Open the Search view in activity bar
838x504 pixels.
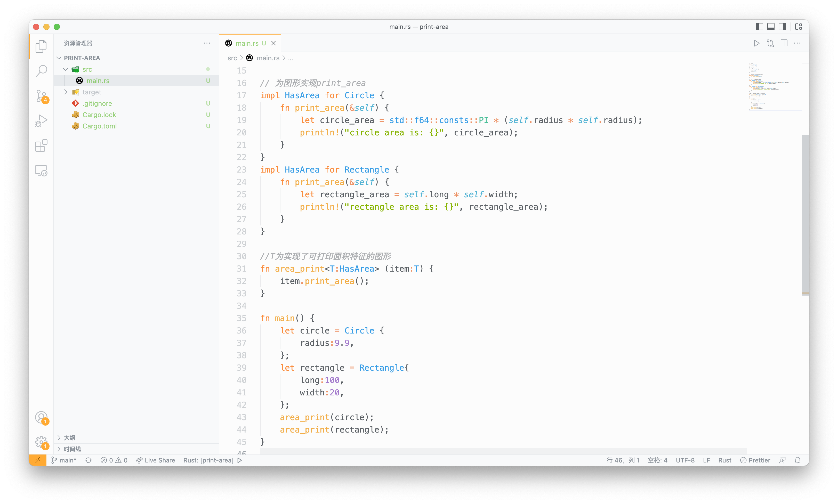[41, 71]
